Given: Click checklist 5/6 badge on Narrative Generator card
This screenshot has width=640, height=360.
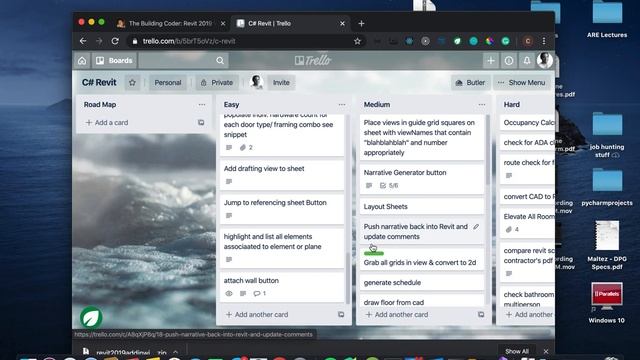Looking at the screenshot, I should pos(389,185).
